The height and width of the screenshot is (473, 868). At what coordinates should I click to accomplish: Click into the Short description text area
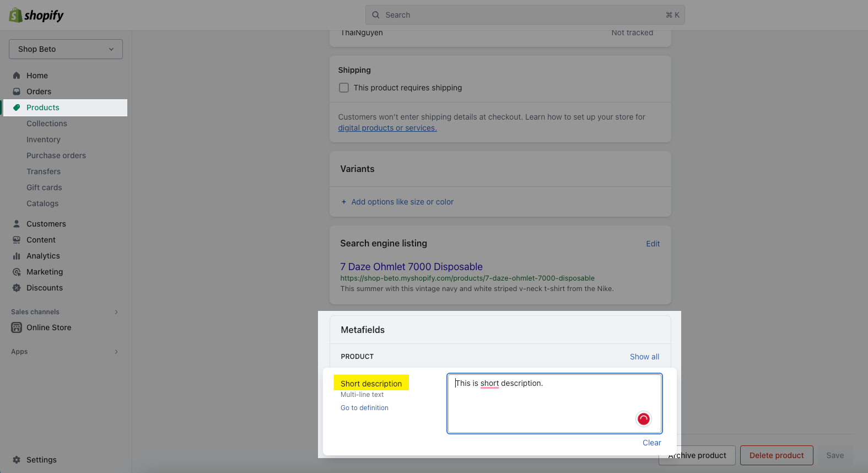(x=554, y=404)
